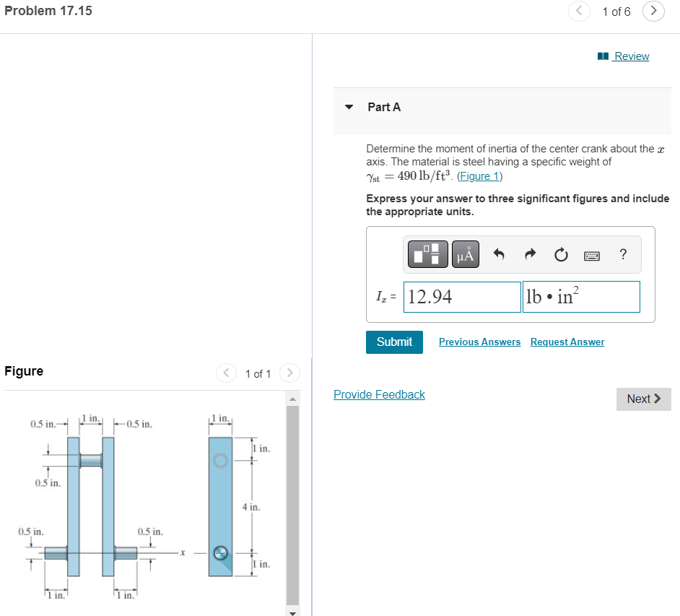Click the Review bookmark icon

click(603, 56)
